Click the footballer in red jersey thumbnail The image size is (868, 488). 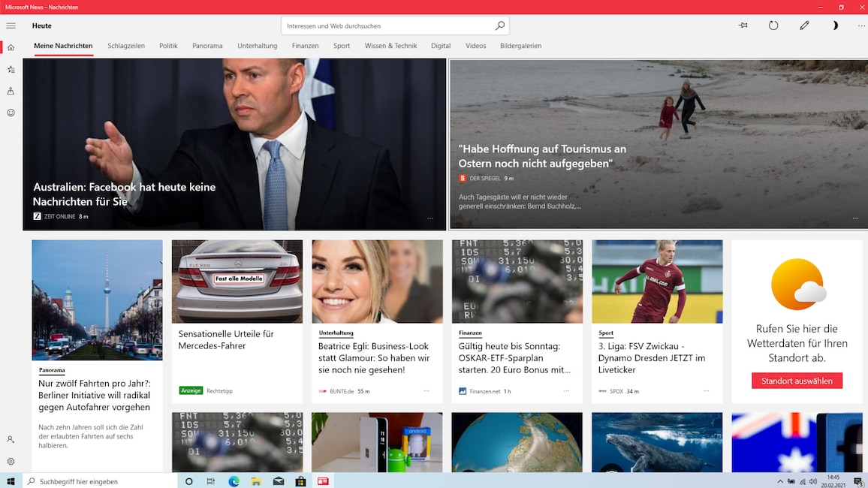click(x=657, y=282)
